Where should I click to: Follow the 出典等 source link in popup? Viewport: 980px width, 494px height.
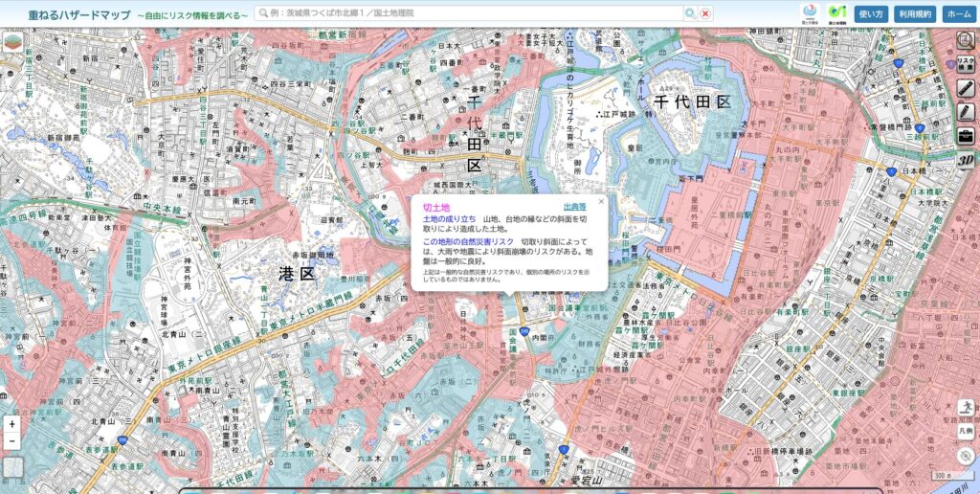coord(574,207)
